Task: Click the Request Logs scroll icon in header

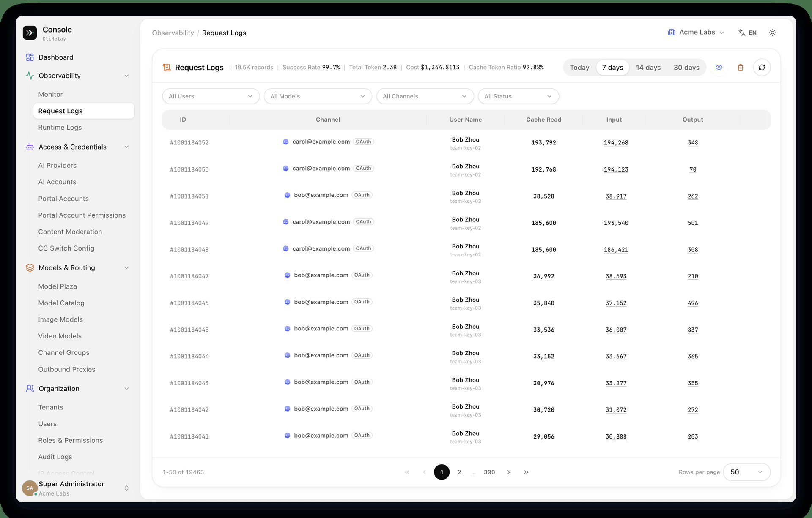Action: pos(167,68)
